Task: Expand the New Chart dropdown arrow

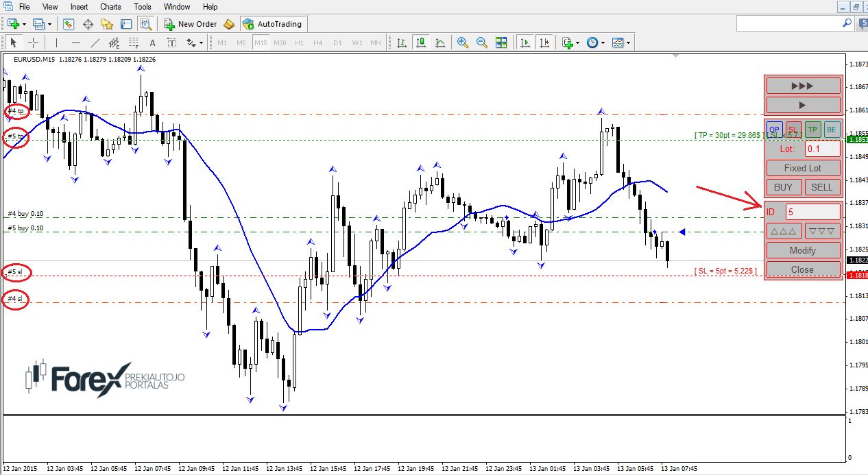Action: (x=24, y=24)
